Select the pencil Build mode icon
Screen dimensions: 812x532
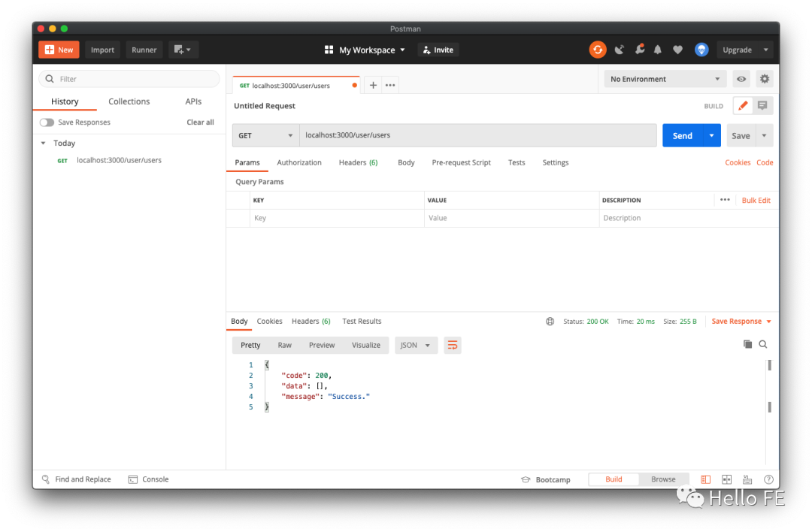click(x=743, y=105)
